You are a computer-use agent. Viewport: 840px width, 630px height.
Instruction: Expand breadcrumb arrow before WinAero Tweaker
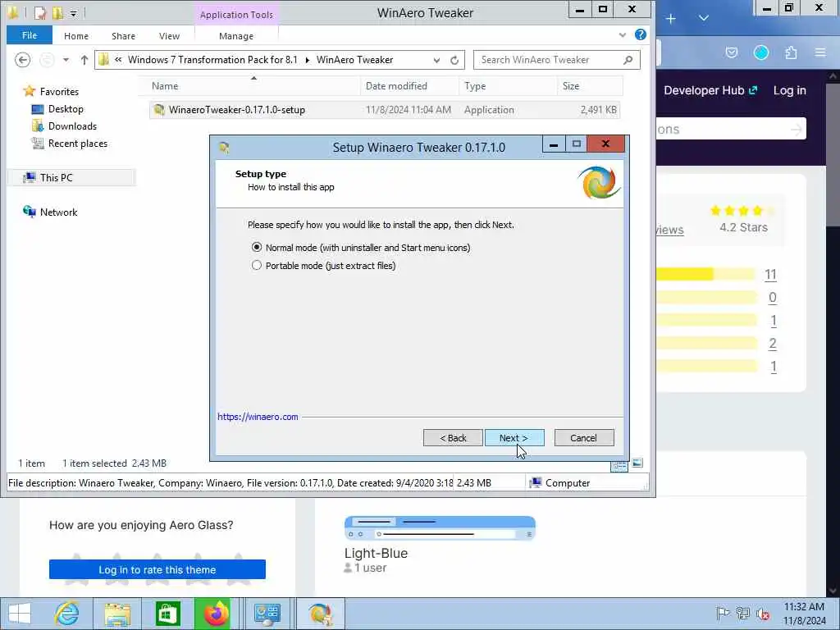(x=308, y=60)
